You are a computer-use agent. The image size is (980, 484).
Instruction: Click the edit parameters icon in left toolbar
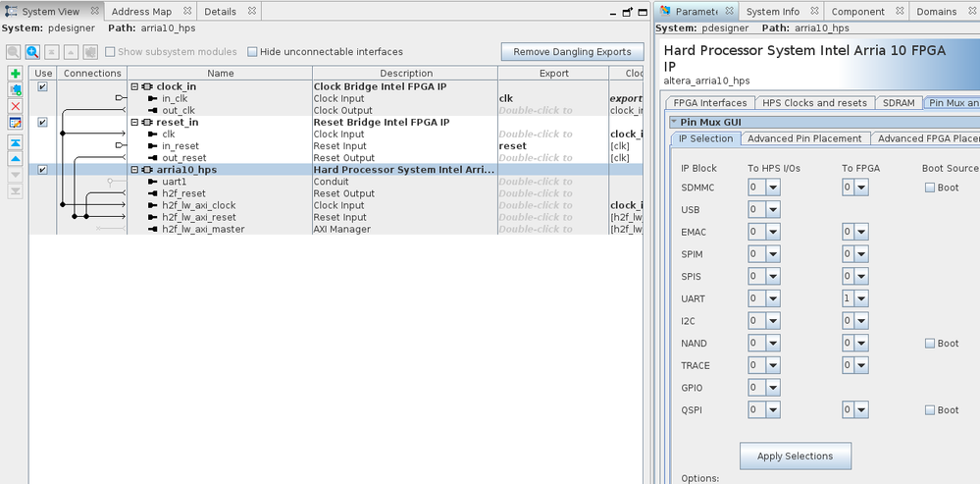(x=16, y=123)
